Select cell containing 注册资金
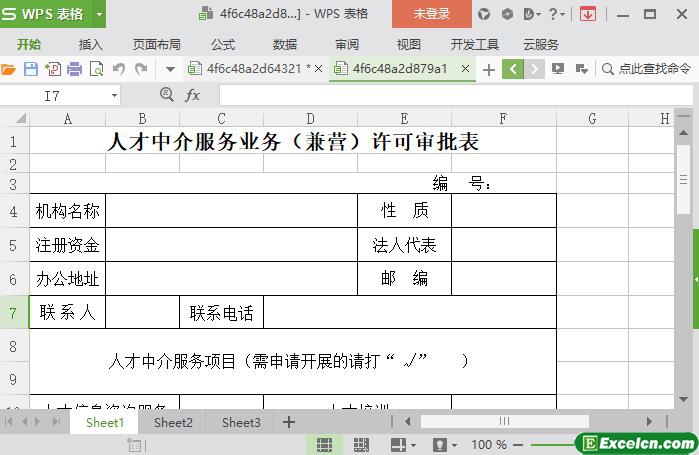This screenshot has height=455, width=699. tap(67, 245)
